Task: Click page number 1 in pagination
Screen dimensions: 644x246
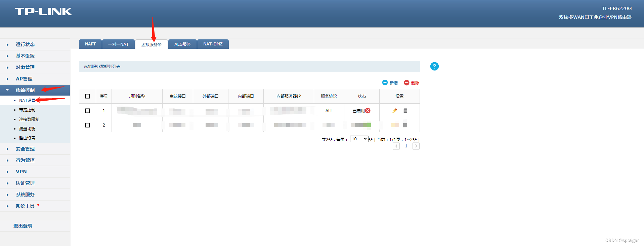Action: click(406, 146)
